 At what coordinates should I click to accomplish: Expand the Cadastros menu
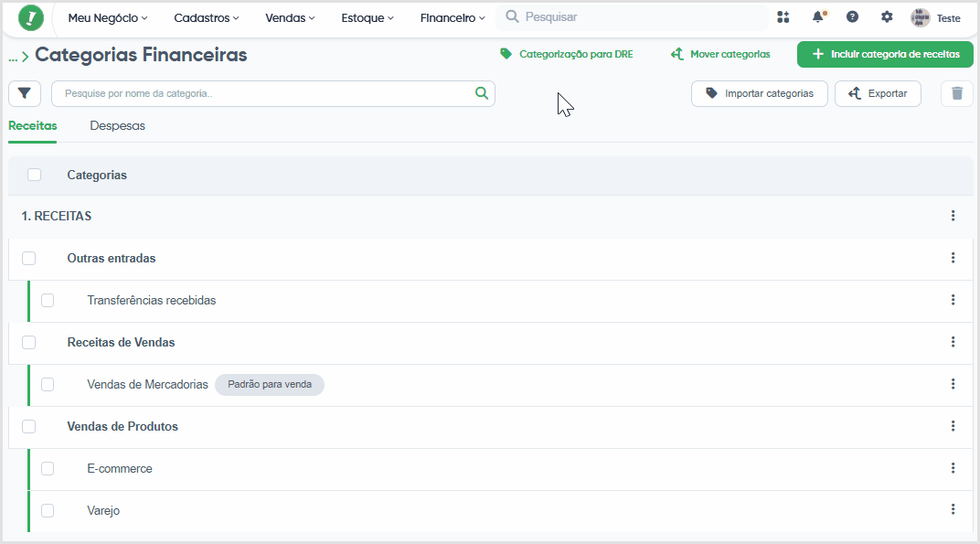coord(207,18)
